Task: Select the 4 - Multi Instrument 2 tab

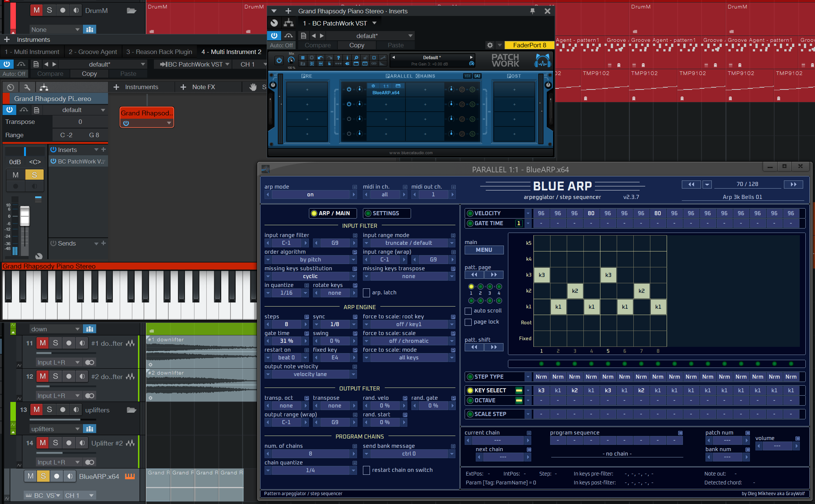Action: pyautogui.click(x=231, y=52)
